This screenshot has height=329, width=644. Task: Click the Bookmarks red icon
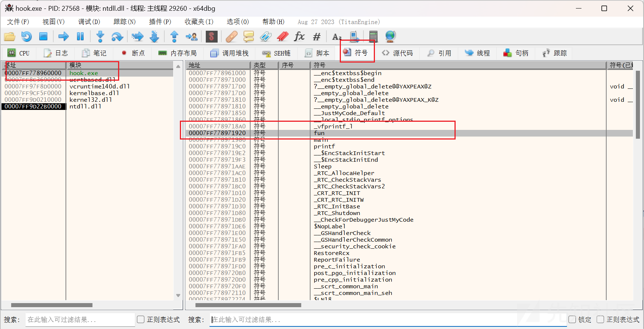tap(282, 36)
